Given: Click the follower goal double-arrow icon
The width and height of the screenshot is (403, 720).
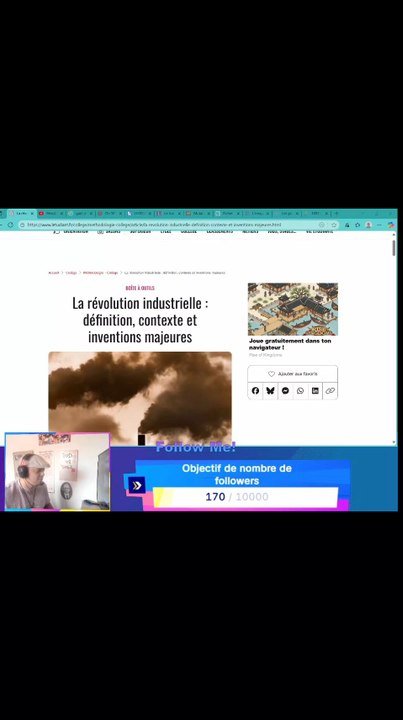Looking at the screenshot, I should tap(137, 485).
